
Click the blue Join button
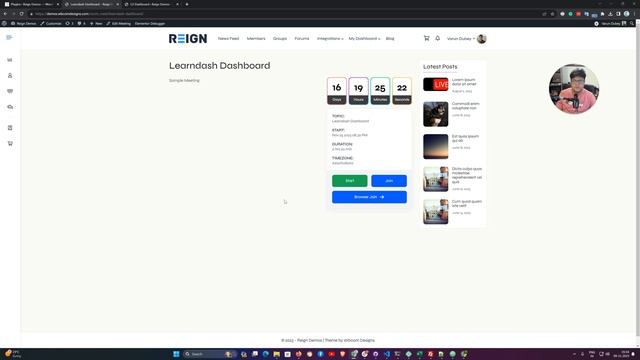389,181
